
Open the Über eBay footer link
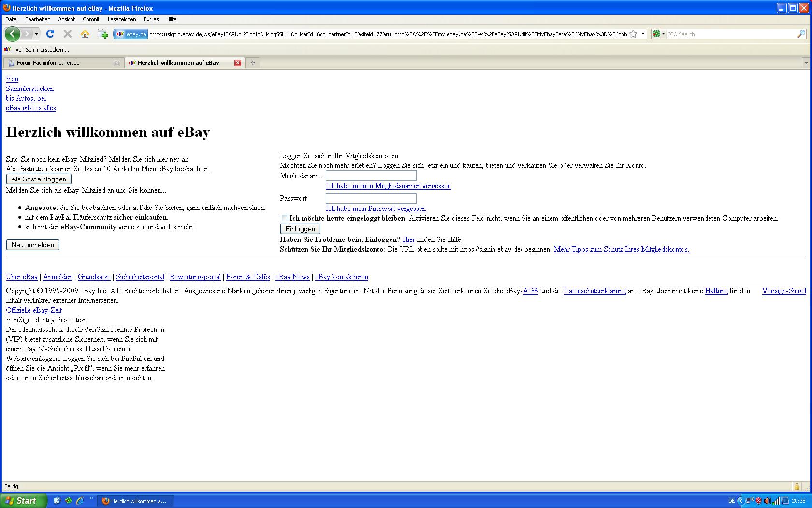coord(22,277)
